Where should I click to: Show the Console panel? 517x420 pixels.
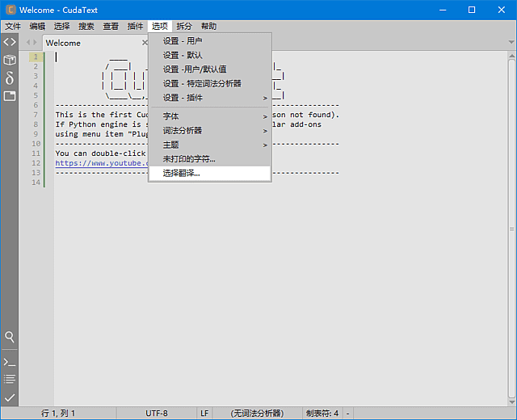9,362
